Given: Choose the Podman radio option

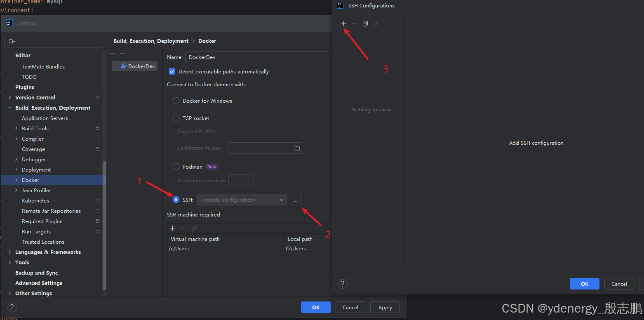Looking at the screenshot, I should coord(176,167).
